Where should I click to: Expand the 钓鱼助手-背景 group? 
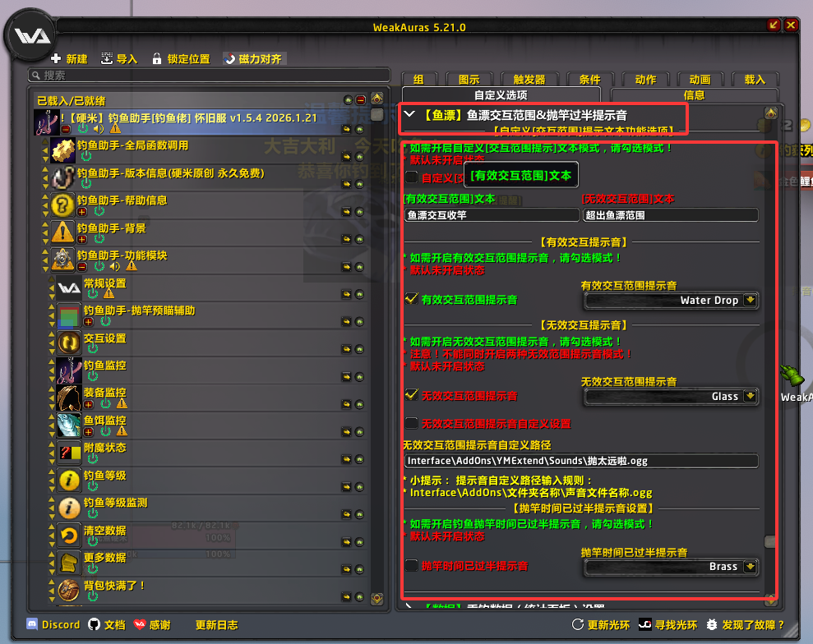82,239
